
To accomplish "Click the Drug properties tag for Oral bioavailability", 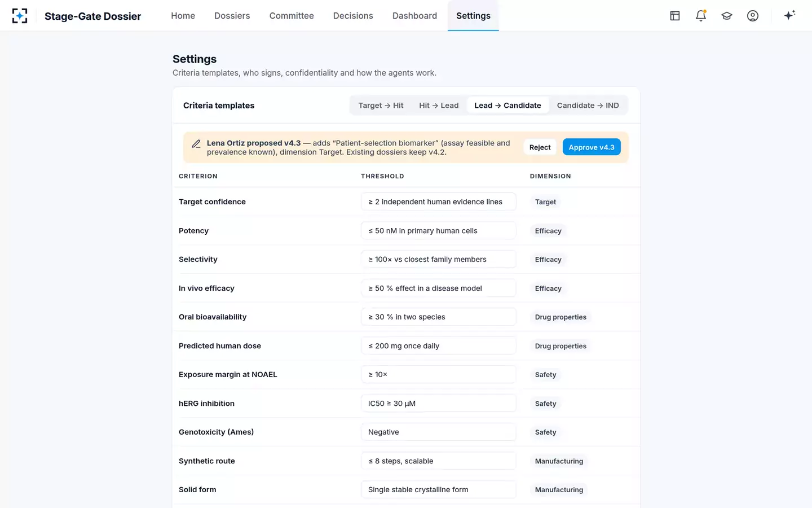I will [x=561, y=317].
